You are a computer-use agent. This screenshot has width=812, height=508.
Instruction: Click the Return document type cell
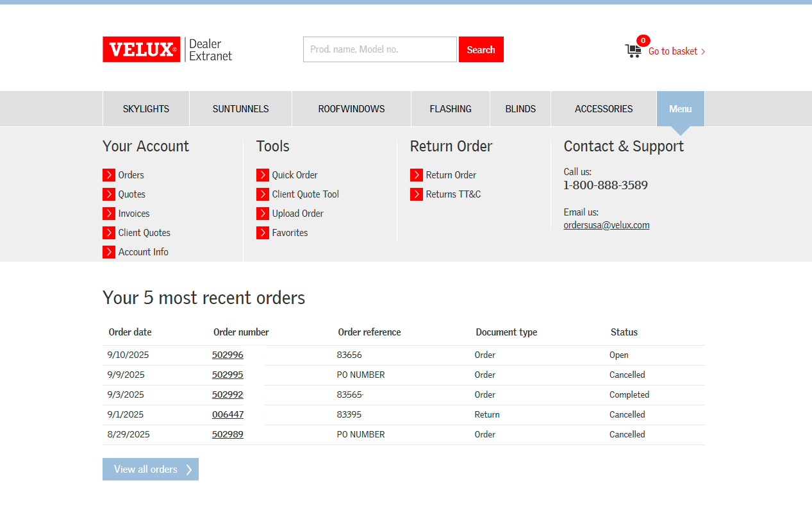pyautogui.click(x=487, y=414)
